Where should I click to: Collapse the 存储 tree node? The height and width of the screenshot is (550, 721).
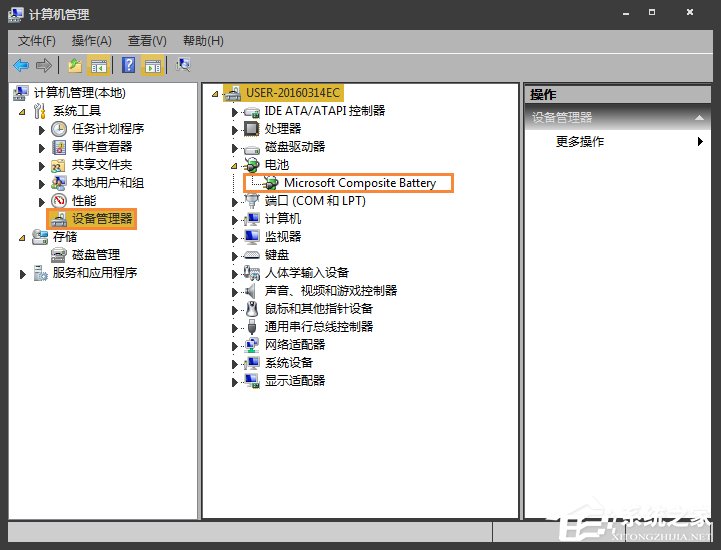click(22, 238)
